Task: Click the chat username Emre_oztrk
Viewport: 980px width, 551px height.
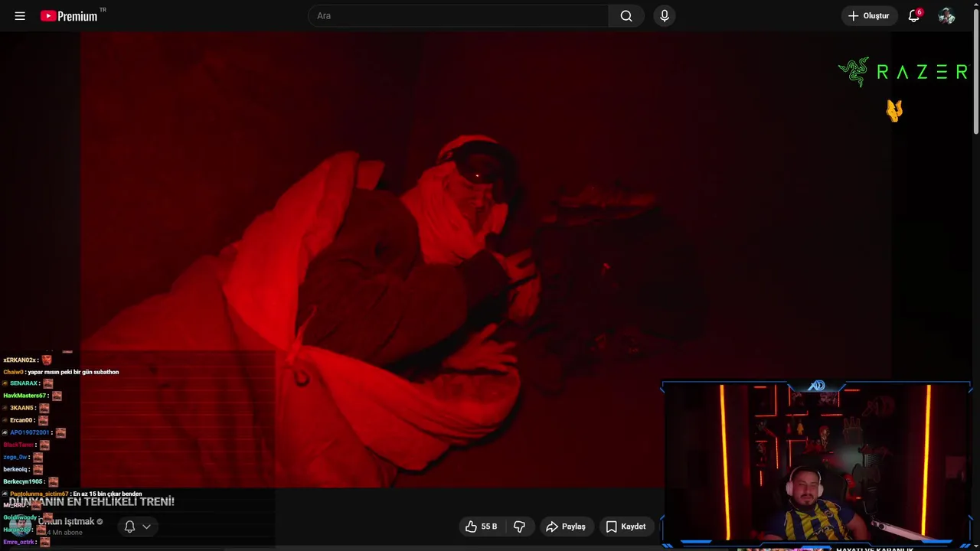Action: click(18, 542)
